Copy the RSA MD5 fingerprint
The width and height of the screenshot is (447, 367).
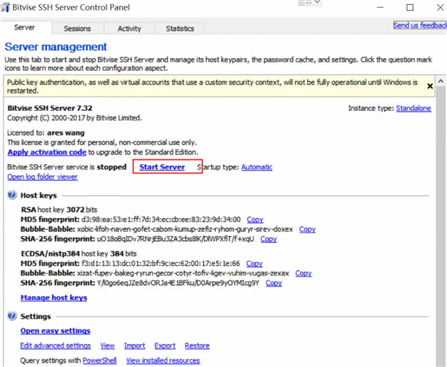pyautogui.click(x=255, y=219)
